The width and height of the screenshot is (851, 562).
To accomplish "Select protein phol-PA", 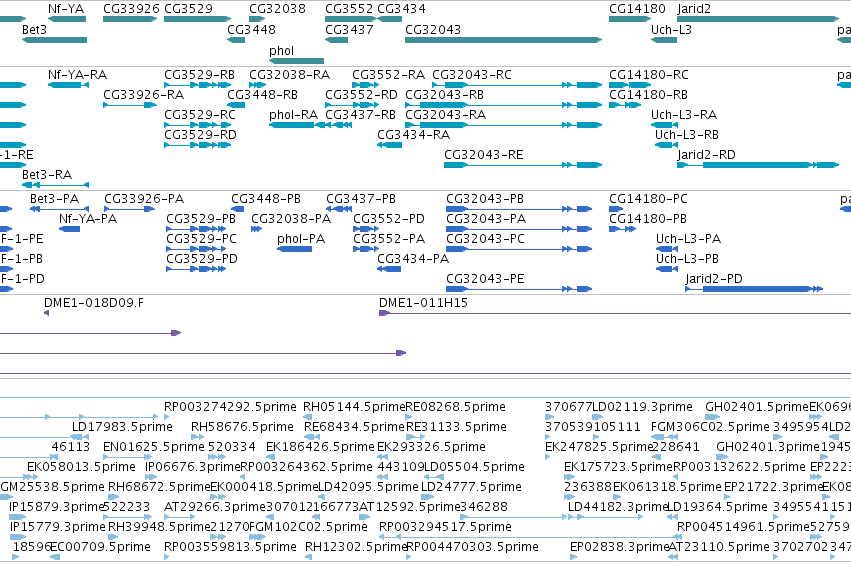I will 301,239.
